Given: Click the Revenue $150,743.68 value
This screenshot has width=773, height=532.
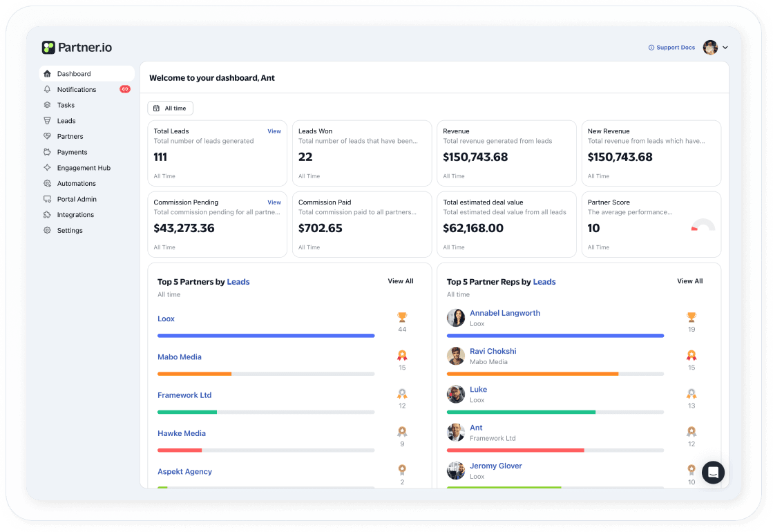Looking at the screenshot, I should coord(475,158).
